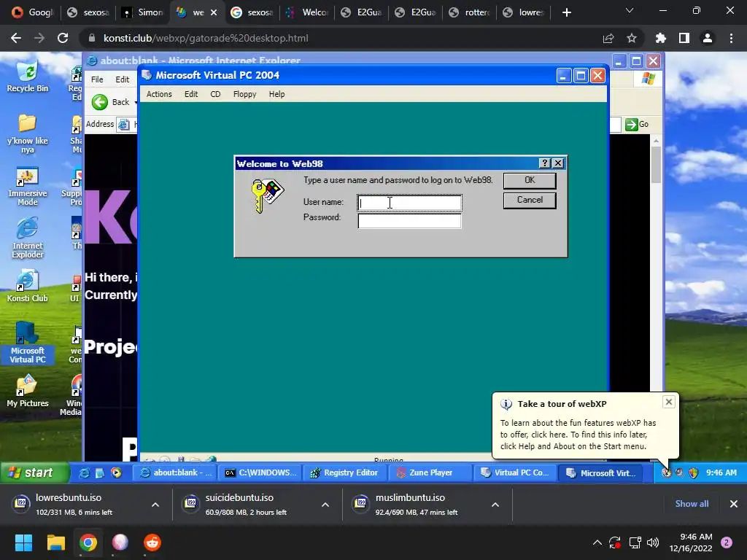Close the Chrome downloads bar

[x=734, y=504]
